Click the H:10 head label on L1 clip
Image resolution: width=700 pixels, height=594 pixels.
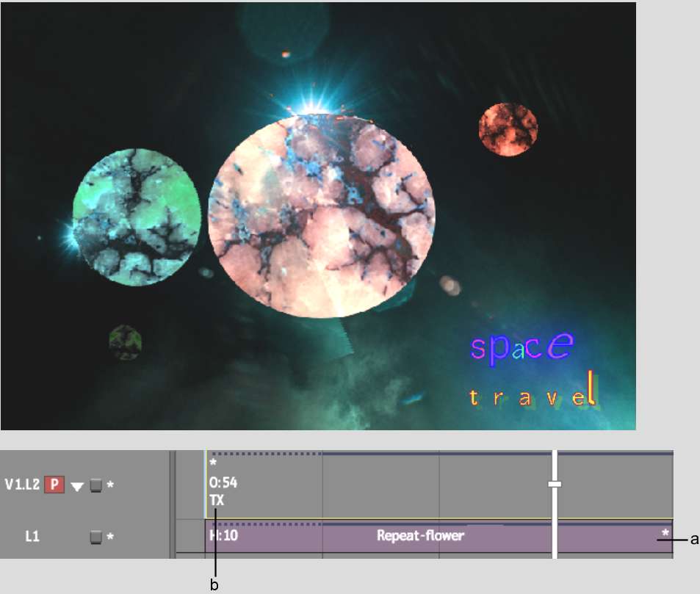pyautogui.click(x=223, y=535)
